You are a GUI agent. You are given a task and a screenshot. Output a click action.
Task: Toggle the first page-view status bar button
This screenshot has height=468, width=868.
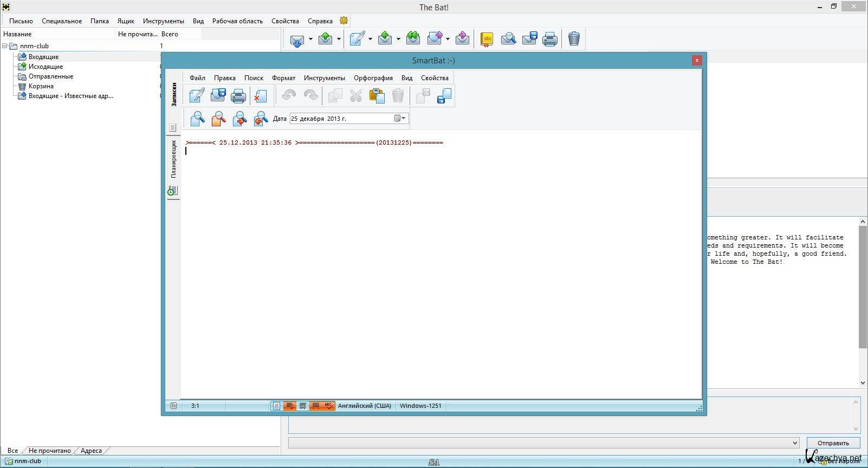[276, 406]
